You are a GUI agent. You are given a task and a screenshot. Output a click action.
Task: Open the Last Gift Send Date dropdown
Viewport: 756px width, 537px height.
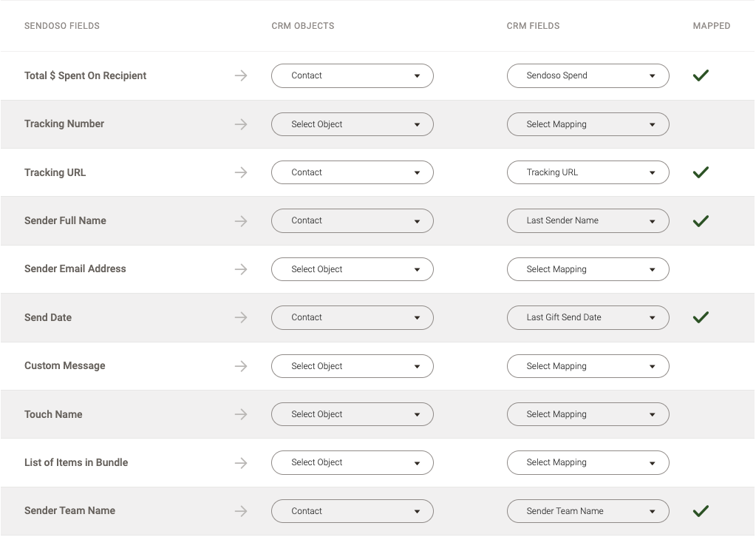[x=588, y=317]
